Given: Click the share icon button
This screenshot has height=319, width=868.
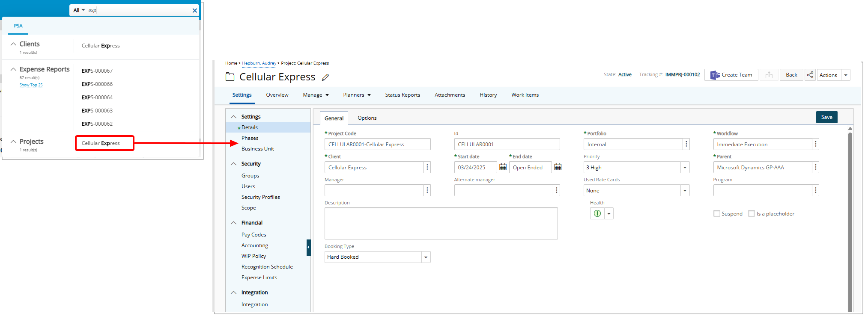Looking at the screenshot, I should [810, 75].
